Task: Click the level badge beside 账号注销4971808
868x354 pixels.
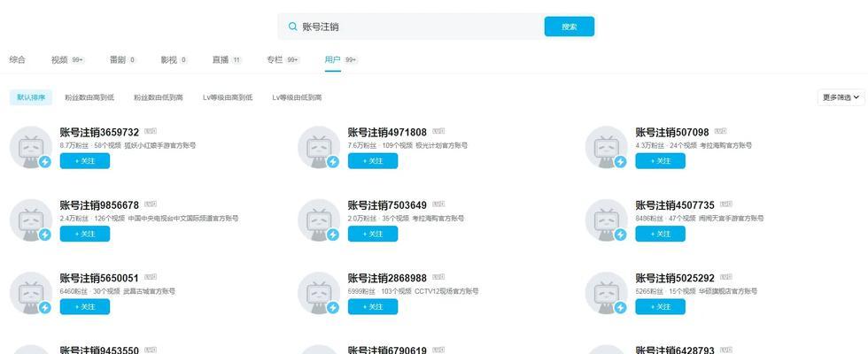Action: click(438, 131)
